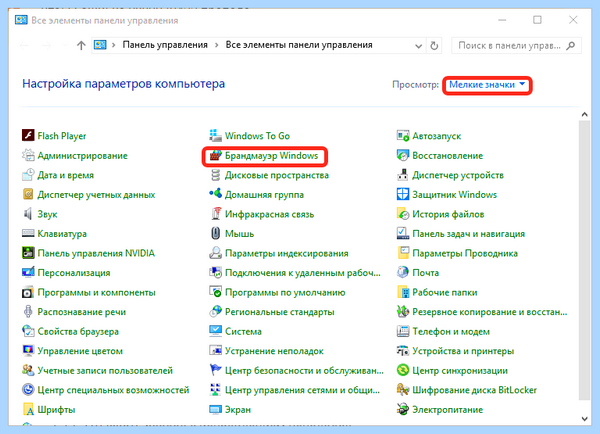The image size is (600, 434).
Task: Click the scrollbar down arrow
Action: 584,419
